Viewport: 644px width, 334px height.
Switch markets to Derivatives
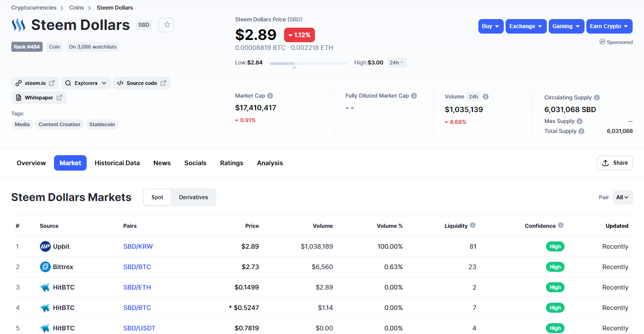pyautogui.click(x=193, y=197)
